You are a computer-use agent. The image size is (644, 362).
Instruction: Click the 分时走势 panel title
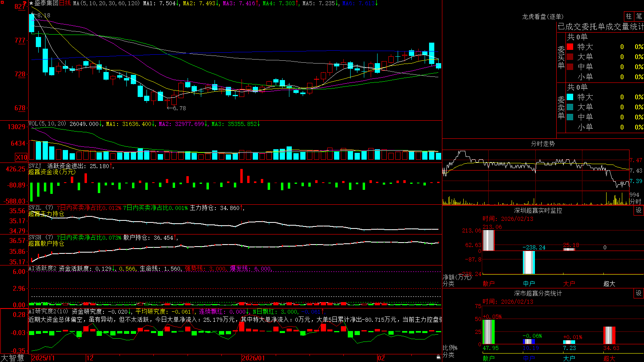pos(543,144)
